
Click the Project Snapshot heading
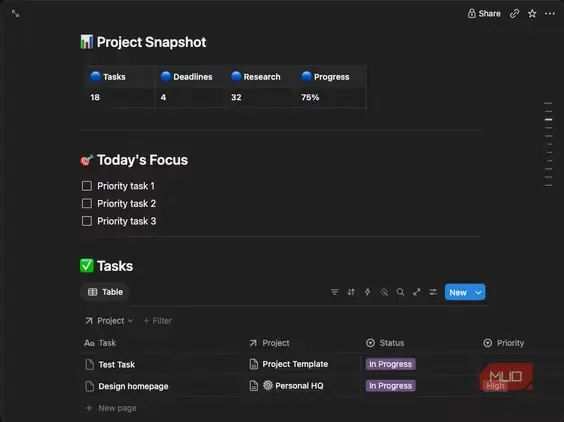click(x=151, y=42)
